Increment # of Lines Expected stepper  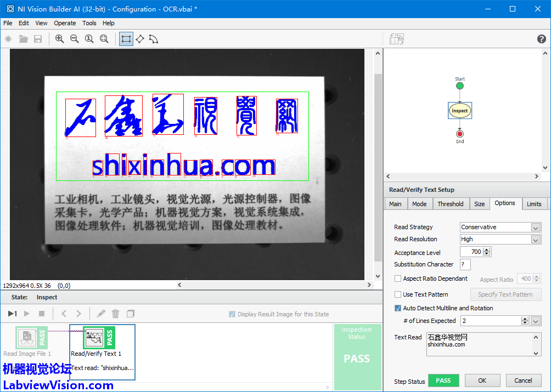coord(525,319)
